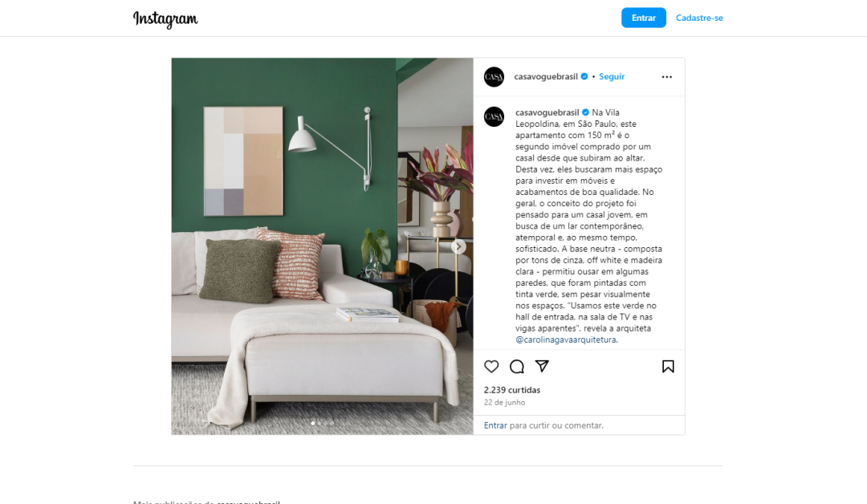View who liked via 2.239 curtidas
Image resolution: width=867 pixels, height=504 pixels.
tap(512, 389)
